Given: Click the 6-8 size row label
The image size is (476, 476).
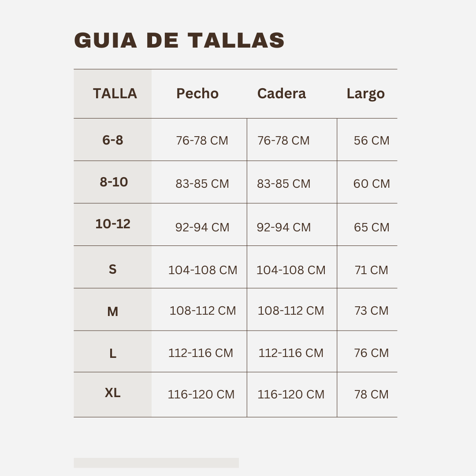Looking at the screenshot, I should 113,140.
